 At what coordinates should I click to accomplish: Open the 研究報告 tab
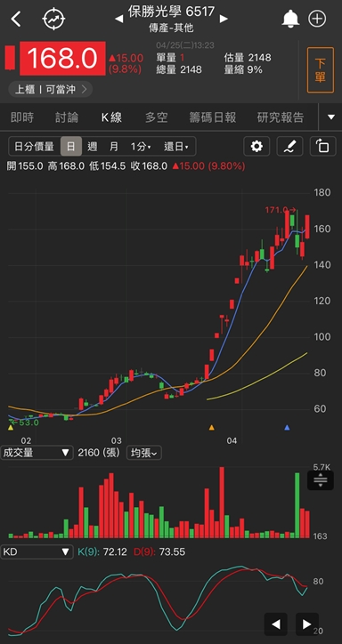coord(281,117)
